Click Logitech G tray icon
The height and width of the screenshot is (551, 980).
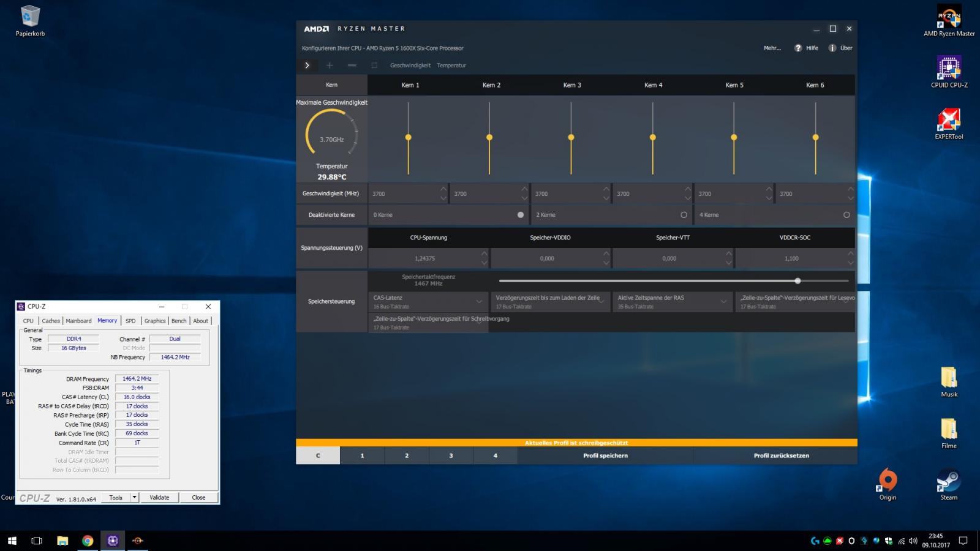pyautogui.click(x=815, y=541)
